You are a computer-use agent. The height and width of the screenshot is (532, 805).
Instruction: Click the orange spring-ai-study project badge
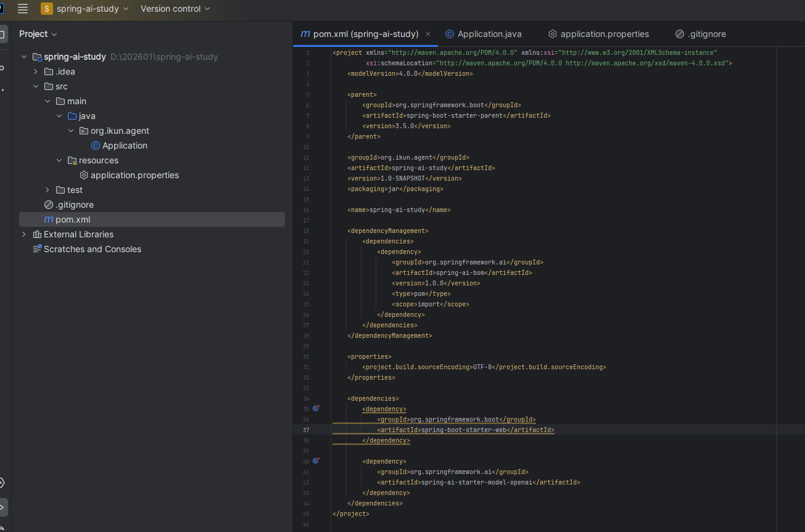(x=47, y=9)
